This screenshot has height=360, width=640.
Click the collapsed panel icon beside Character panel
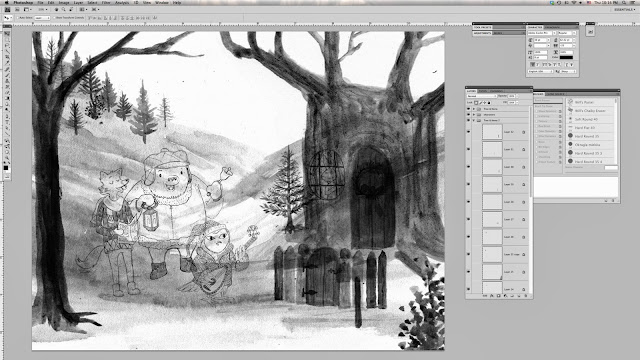point(590,31)
